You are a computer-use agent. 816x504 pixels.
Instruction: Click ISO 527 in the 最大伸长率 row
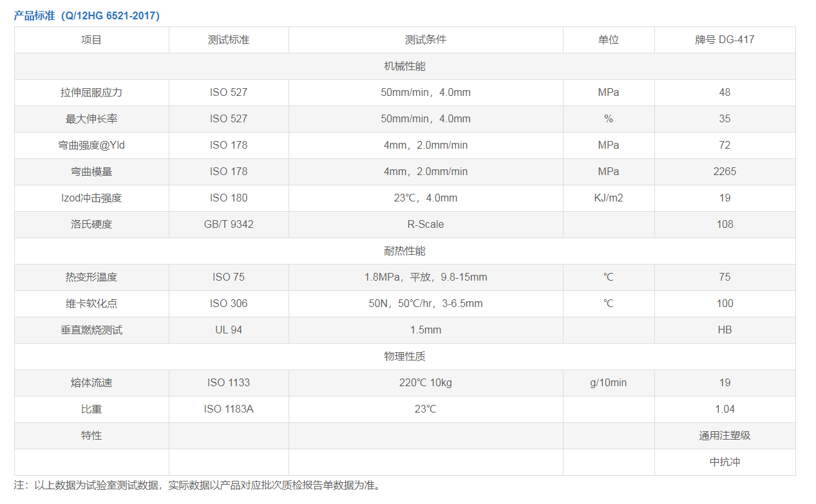pyautogui.click(x=229, y=119)
